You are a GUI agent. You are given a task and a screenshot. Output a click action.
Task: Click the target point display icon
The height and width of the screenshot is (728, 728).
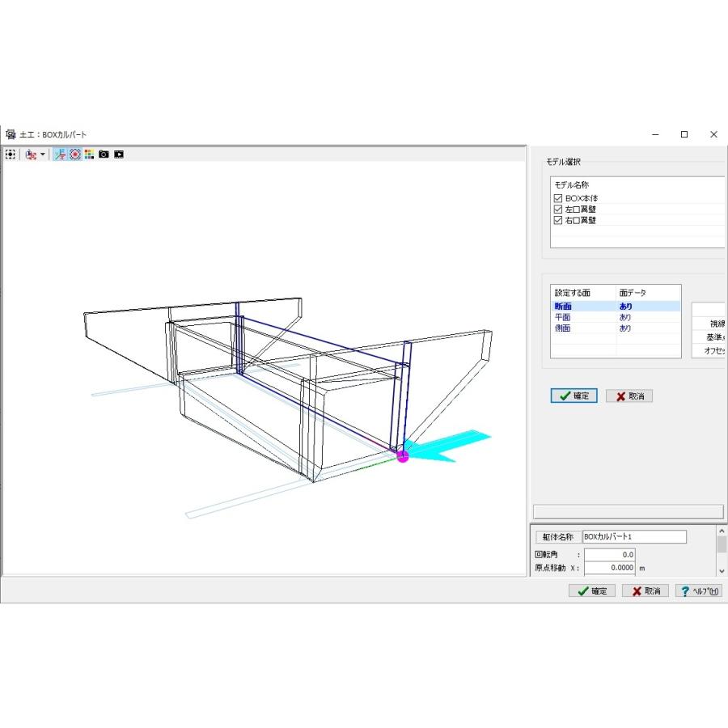tap(74, 154)
